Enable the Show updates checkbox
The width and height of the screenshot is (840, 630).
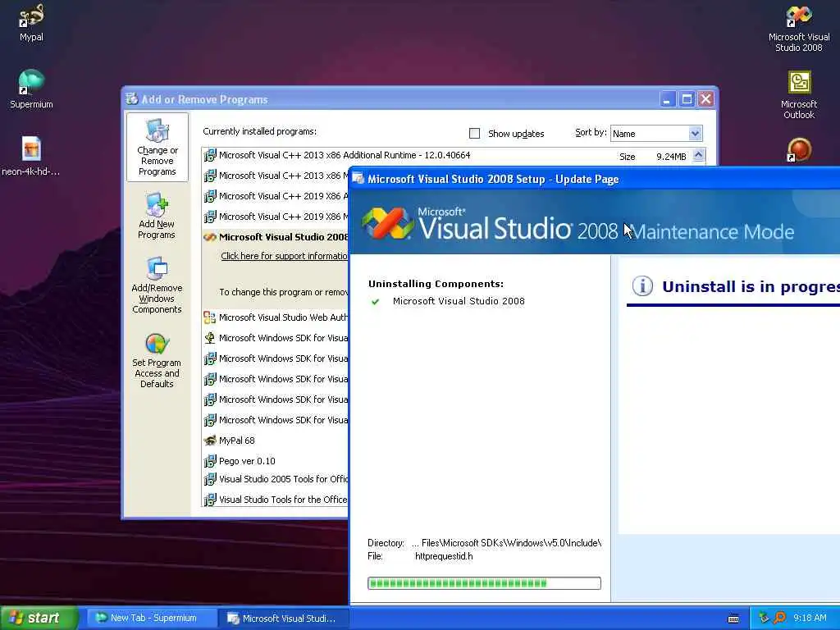tap(475, 134)
